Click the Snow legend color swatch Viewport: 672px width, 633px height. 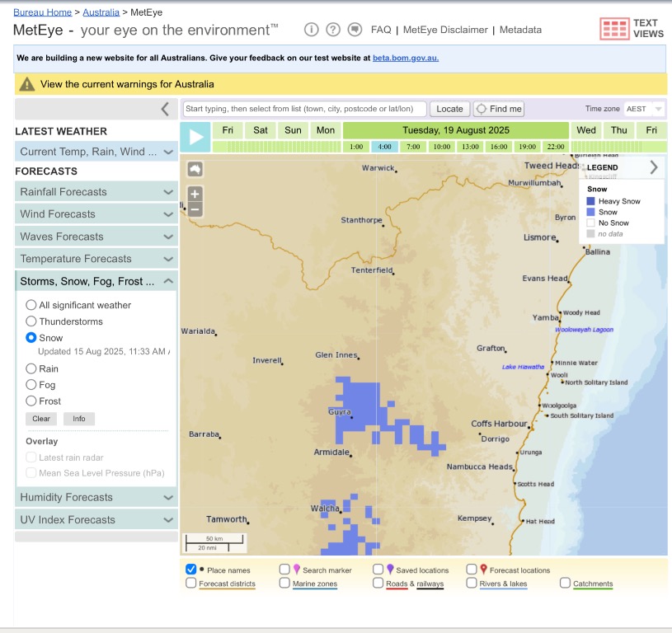590,212
